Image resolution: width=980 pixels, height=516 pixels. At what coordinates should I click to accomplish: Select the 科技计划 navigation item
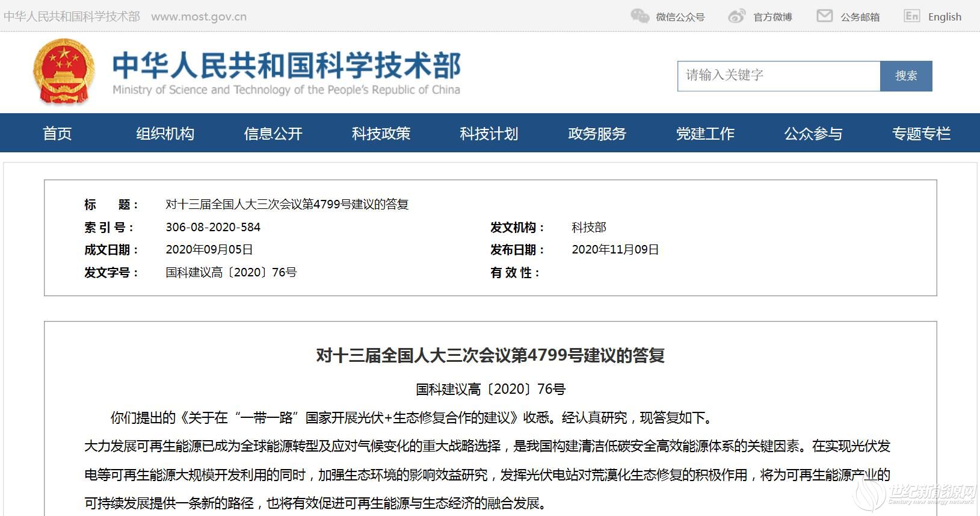488,133
